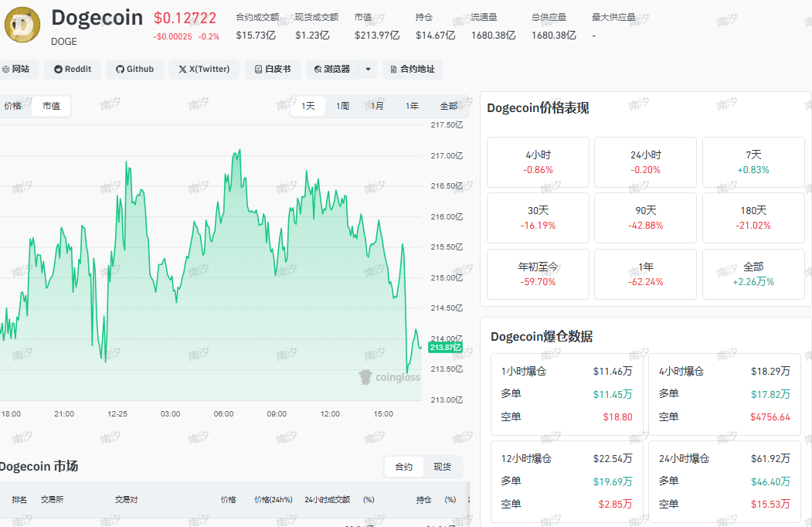The image size is (812, 527).
Task: Select the 1月 time range
Action: (377, 106)
